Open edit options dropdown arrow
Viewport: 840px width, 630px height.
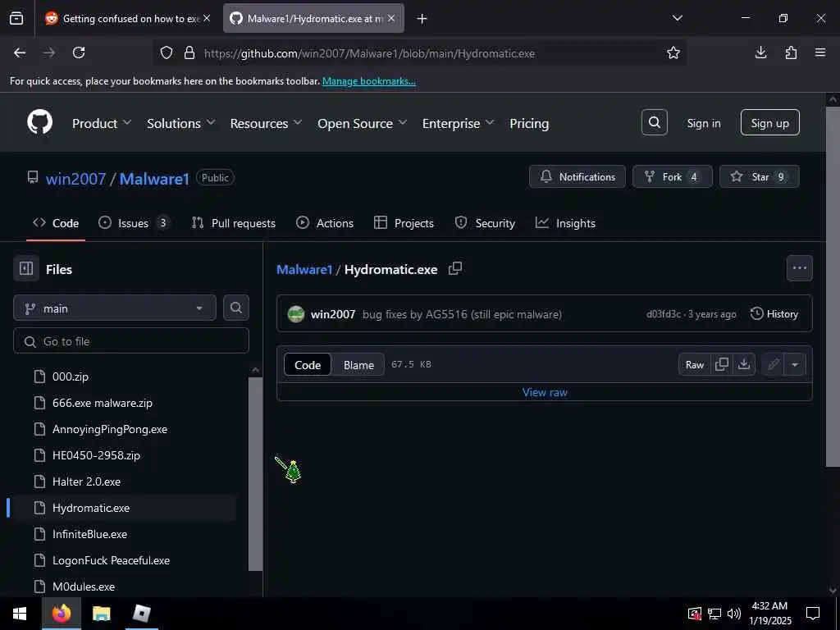pyautogui.click(x=795, y=365)
